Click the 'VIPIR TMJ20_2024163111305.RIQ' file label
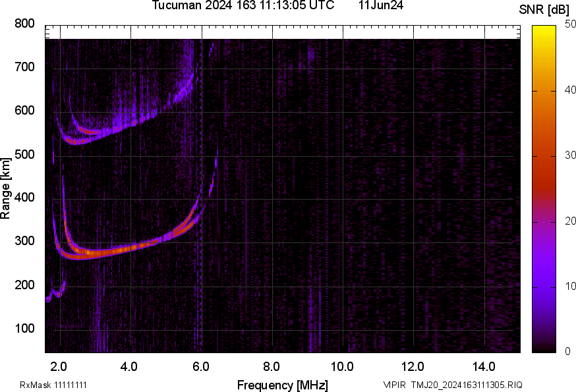576x392 pixels. [453, 385]
